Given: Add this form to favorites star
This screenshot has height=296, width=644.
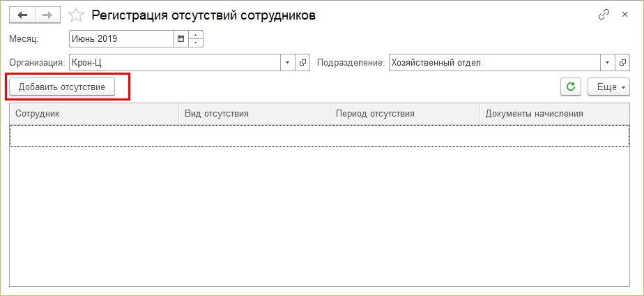Looking at the screenshot, I should 77,15.
